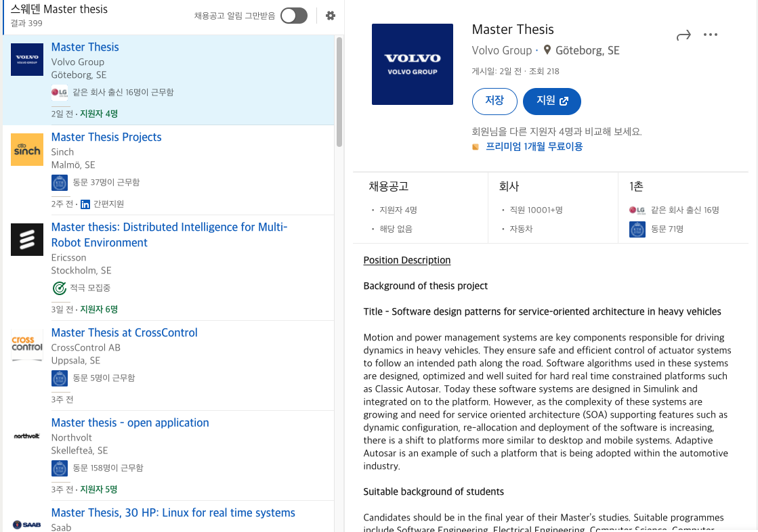758x532 pixels.
Task: Click LG icon in 1촌 section
Action: [x=637, y=210]
